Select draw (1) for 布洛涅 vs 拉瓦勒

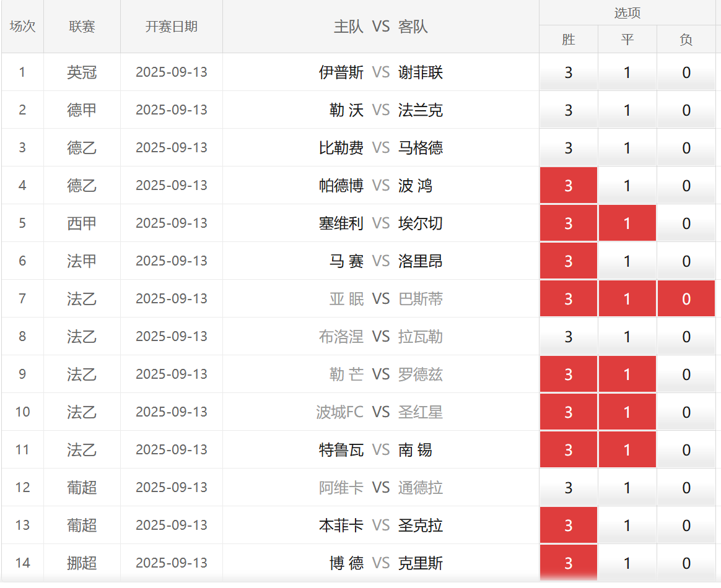tap(627, 336)
